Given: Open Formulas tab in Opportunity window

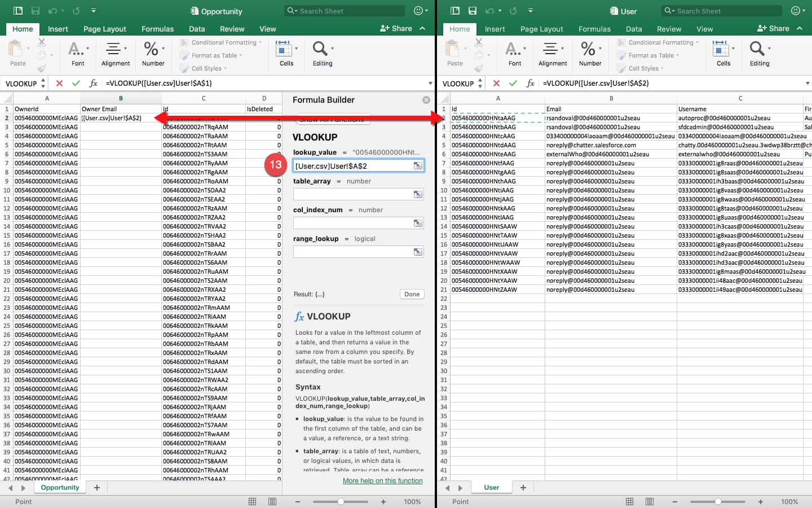Looking at the screenshot, I should coord(157,29).
